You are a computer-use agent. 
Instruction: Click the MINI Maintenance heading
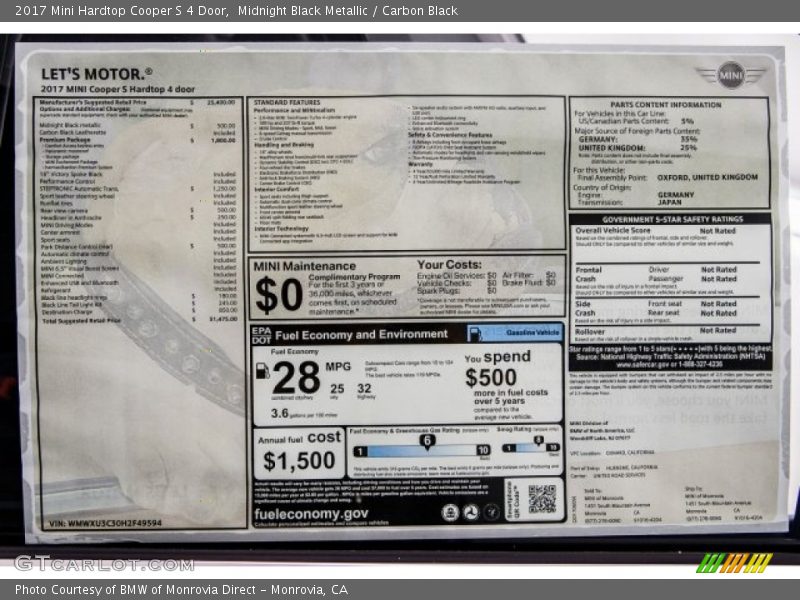click(305, 266)
